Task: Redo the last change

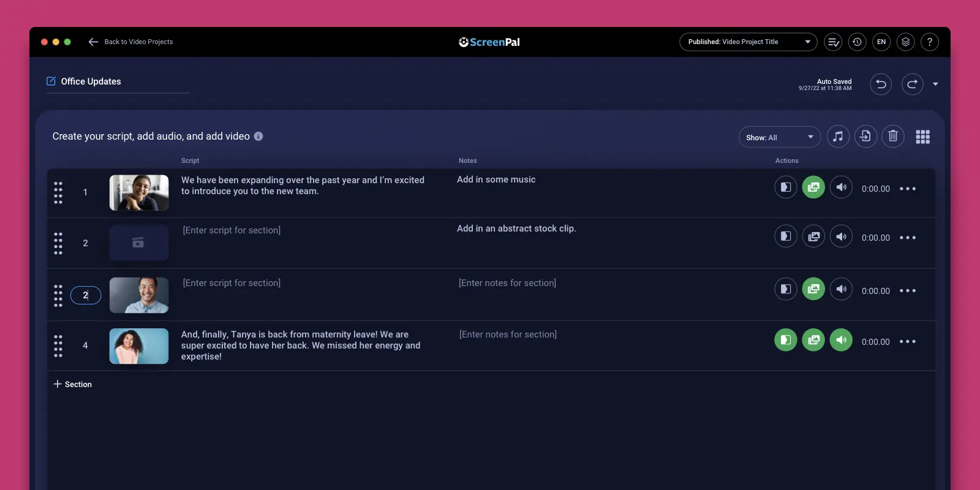Action: click(x=912, y=84)
